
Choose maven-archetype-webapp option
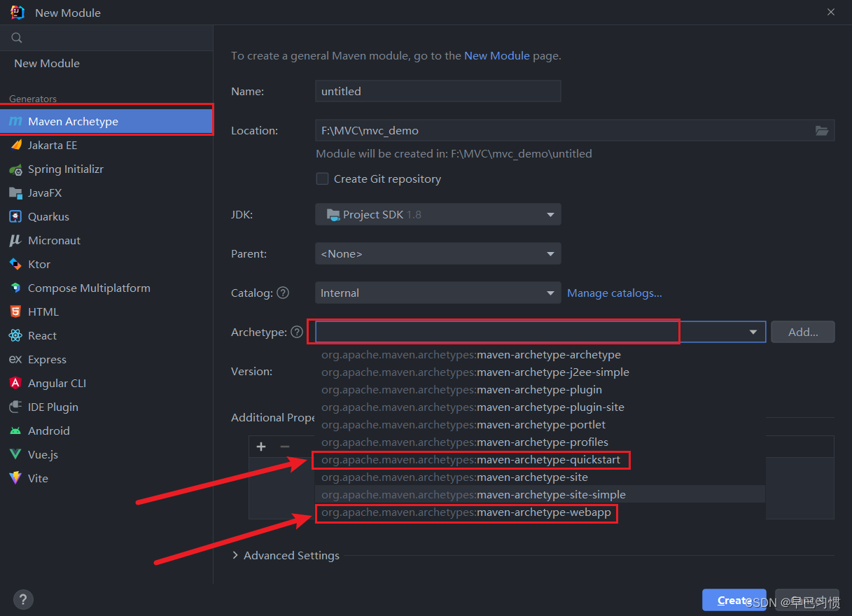(x=540, y=512)
